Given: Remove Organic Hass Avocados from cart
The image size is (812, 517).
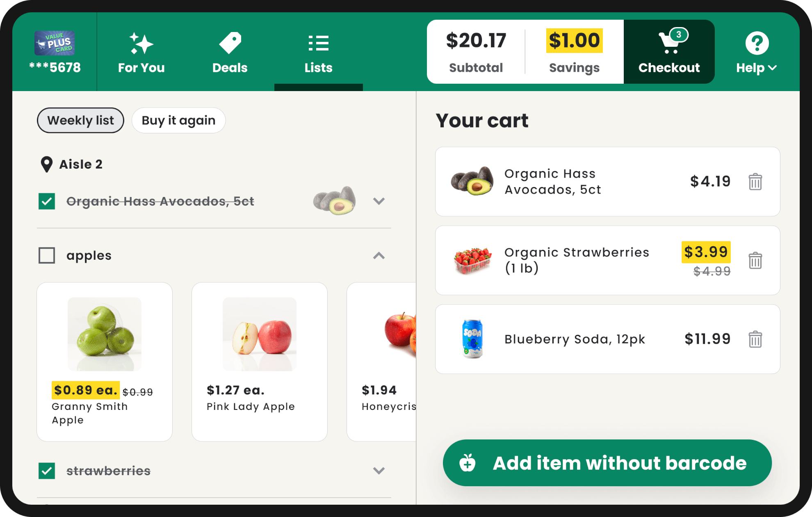Looking at the screenshot, I should pos(755,181).
